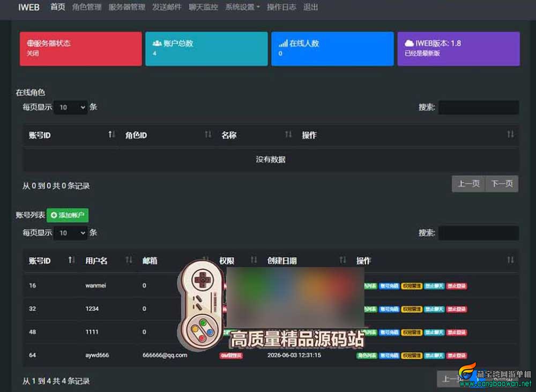Open 操作日志 from the navbar
The height and width of the screenshot is (392, 536).
[x=281, y=7]
